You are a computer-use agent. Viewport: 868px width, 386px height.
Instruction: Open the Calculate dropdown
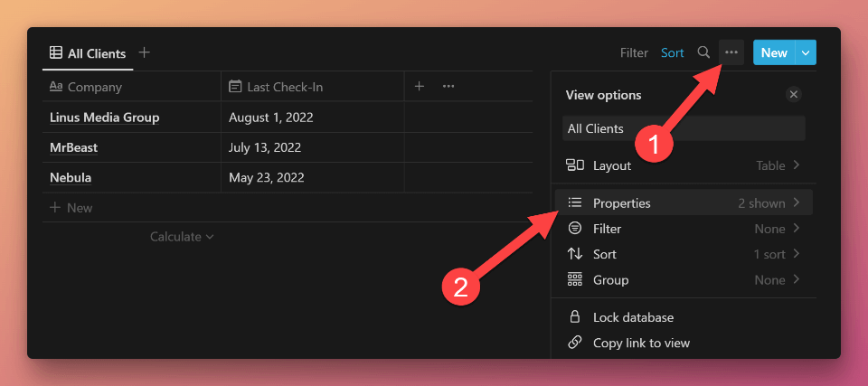(182, 237)
